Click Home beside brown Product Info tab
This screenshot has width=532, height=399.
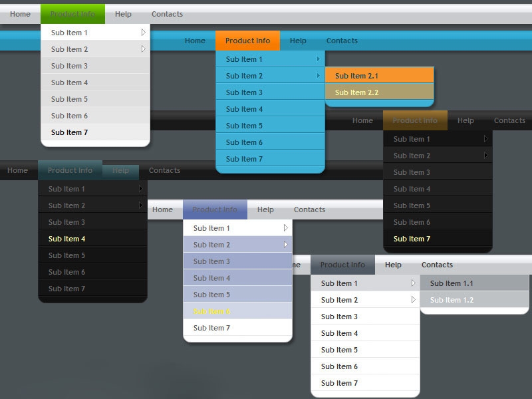click(362, 120)
